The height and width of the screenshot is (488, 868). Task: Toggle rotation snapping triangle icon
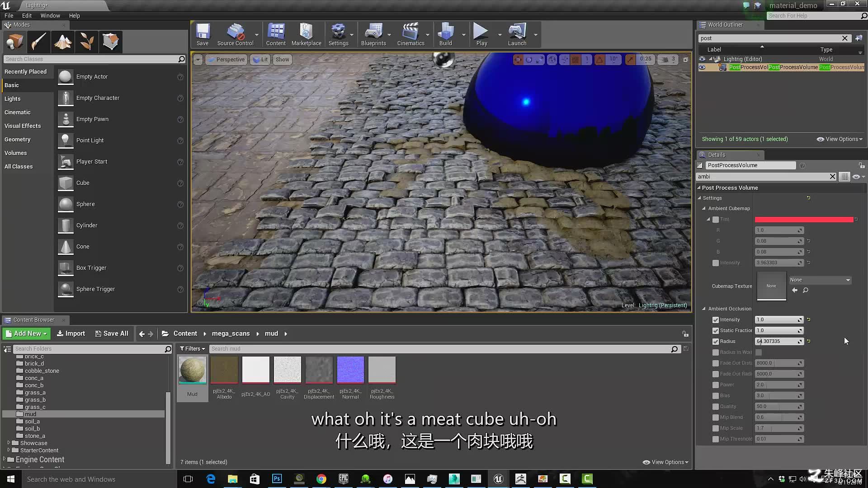(x=599, y=59)
